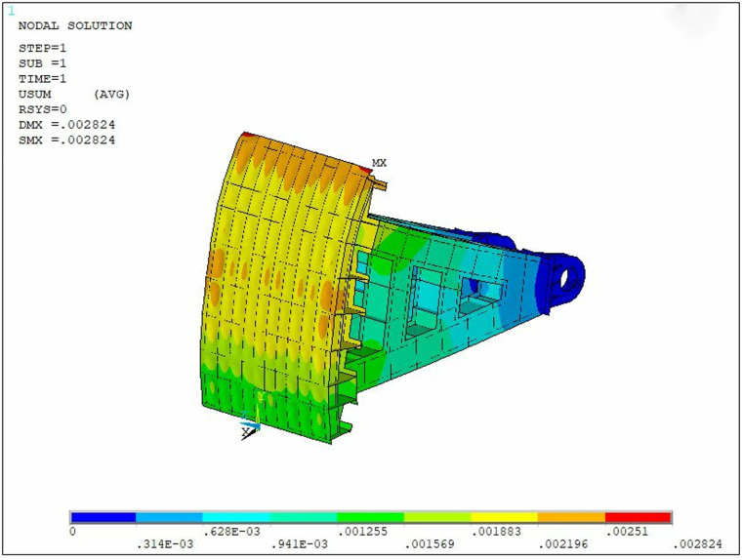
Task: Click the TIME=1 text
Action: tap(43, 79)
